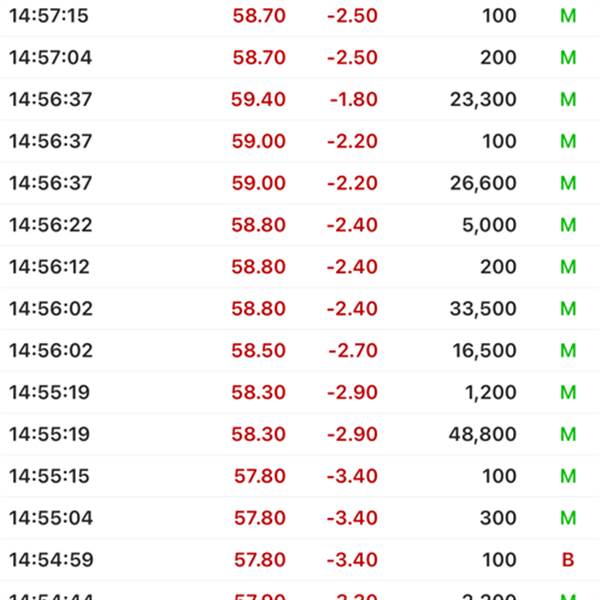This screenshot has width=600, height=600.
Task: Click the 5,000 volume value
Action: point(489,225)
